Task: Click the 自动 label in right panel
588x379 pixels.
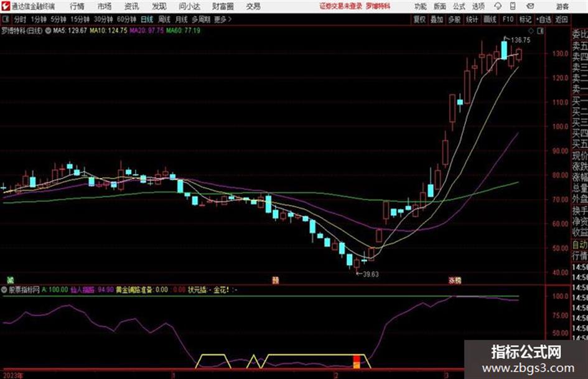Action: click(x=580, y=245)
